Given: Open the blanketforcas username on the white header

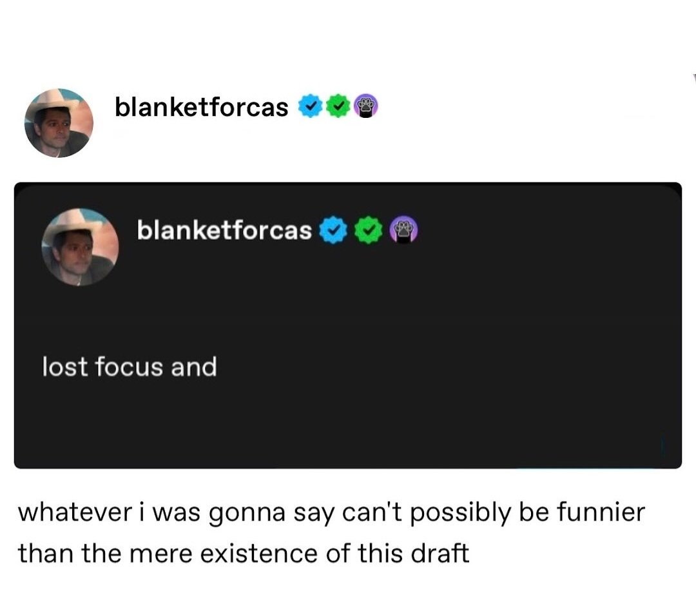Looking at the screenshot, I should [x=201, y=108].
